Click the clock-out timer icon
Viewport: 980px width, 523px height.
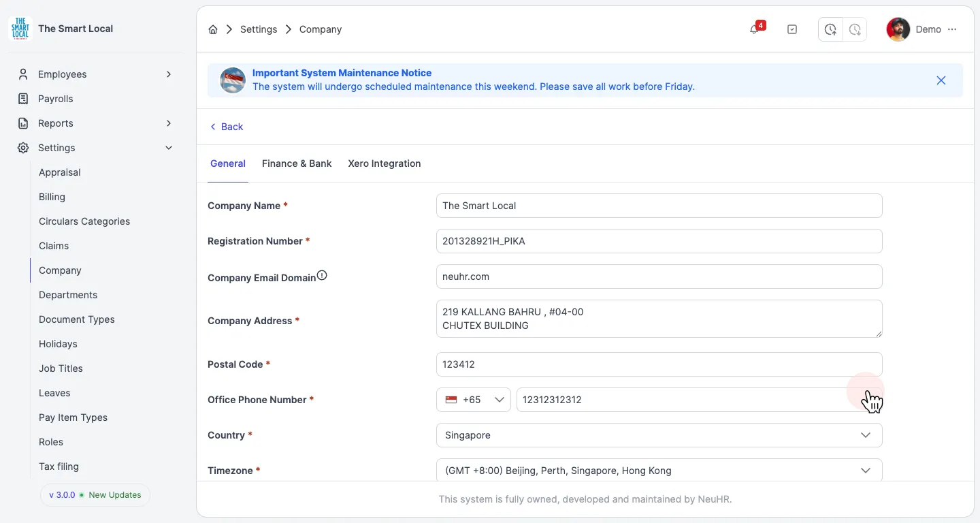coord(855,29)
